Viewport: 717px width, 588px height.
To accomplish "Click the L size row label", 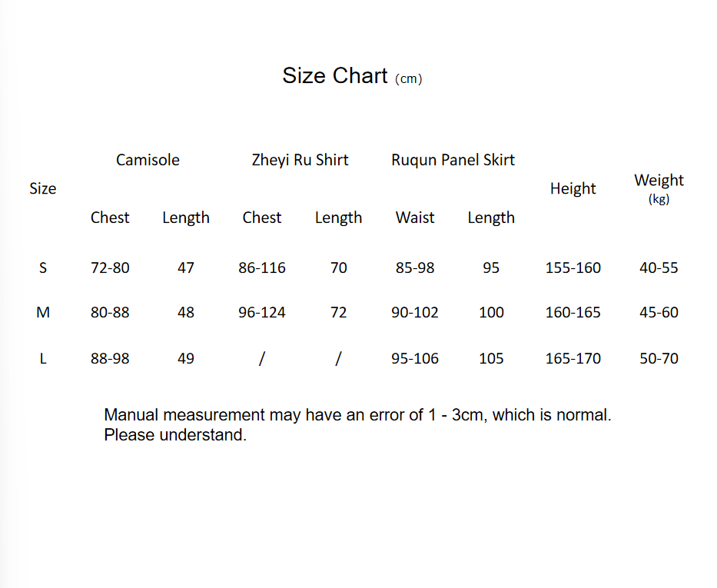I will (43, 358).
